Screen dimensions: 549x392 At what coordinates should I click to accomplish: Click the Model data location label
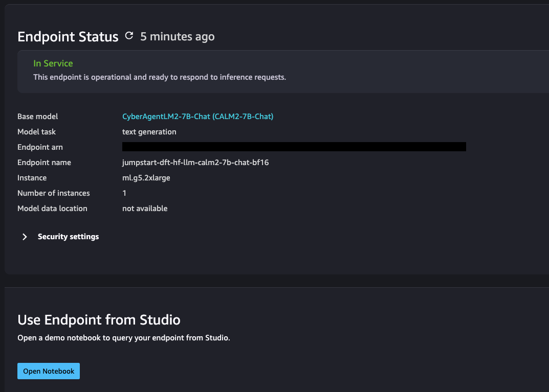click(x=52, y=209)
